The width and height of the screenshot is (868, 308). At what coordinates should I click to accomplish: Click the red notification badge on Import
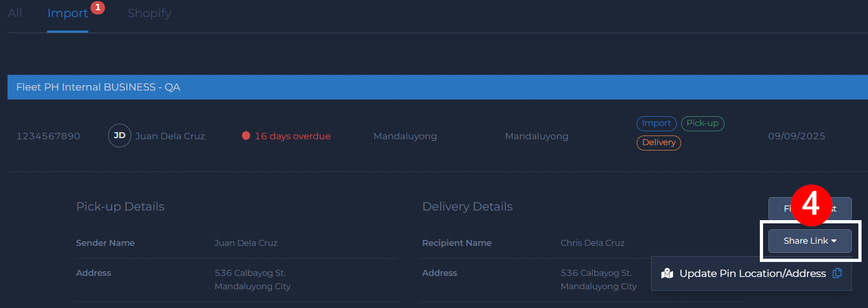(x=97, y=7)
